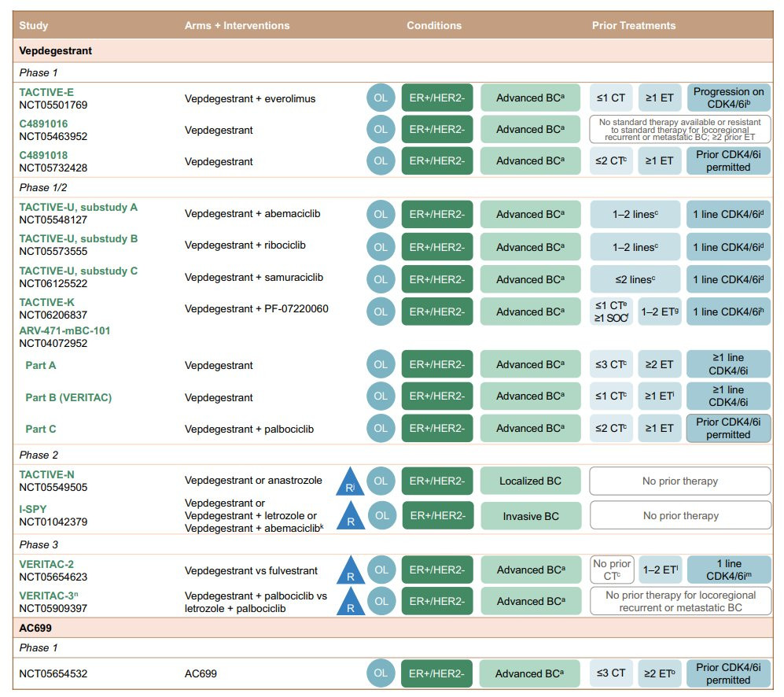Click the Vepdegestrant + palbociclib text in Part C
The height and width of the screenshot is (697, 784).
(x=249, y=429)
